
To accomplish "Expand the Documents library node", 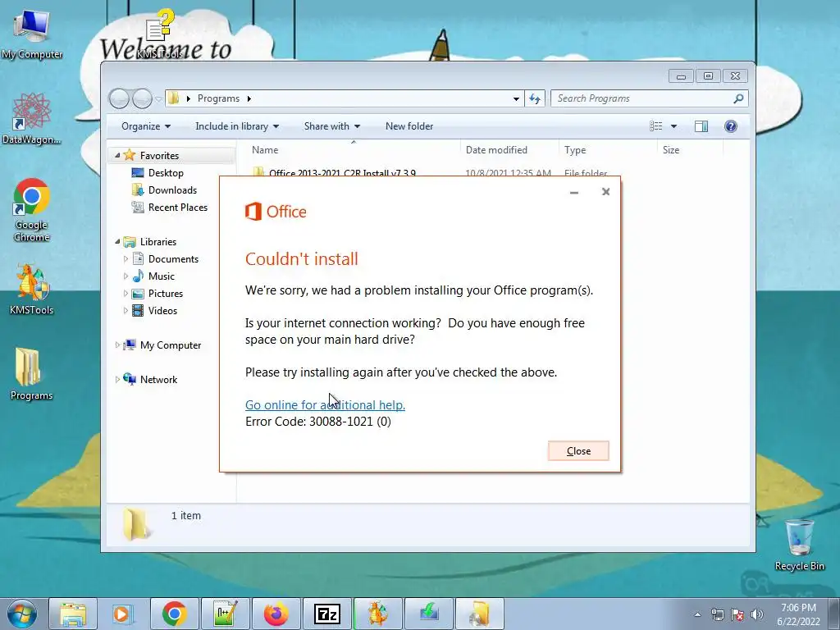I will 126,259.
